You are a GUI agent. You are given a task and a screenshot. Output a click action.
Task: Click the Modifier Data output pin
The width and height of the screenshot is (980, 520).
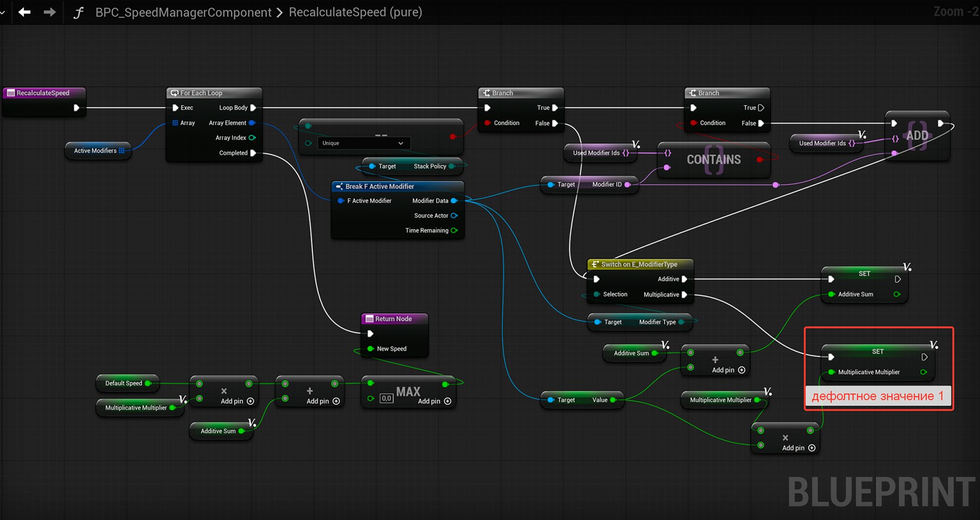[454, 201]
